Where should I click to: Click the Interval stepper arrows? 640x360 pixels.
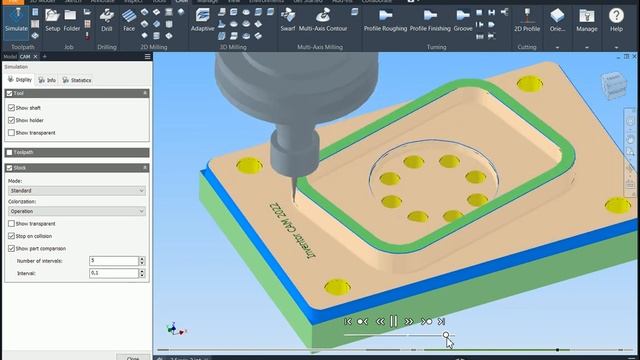(142, 273)
